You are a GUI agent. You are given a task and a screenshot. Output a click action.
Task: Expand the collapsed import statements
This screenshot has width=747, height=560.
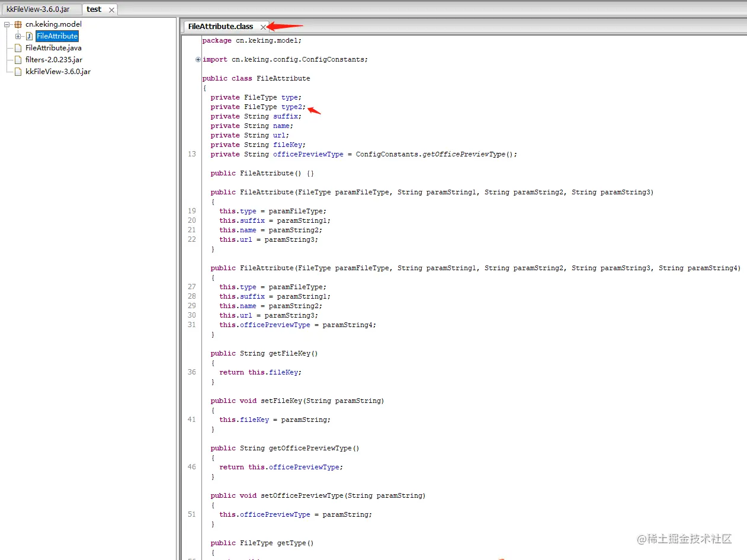[x=198, y=59]
